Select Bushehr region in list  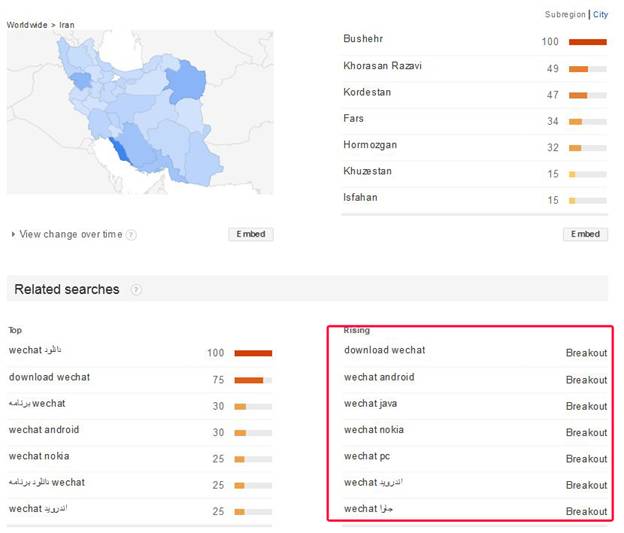363,40
